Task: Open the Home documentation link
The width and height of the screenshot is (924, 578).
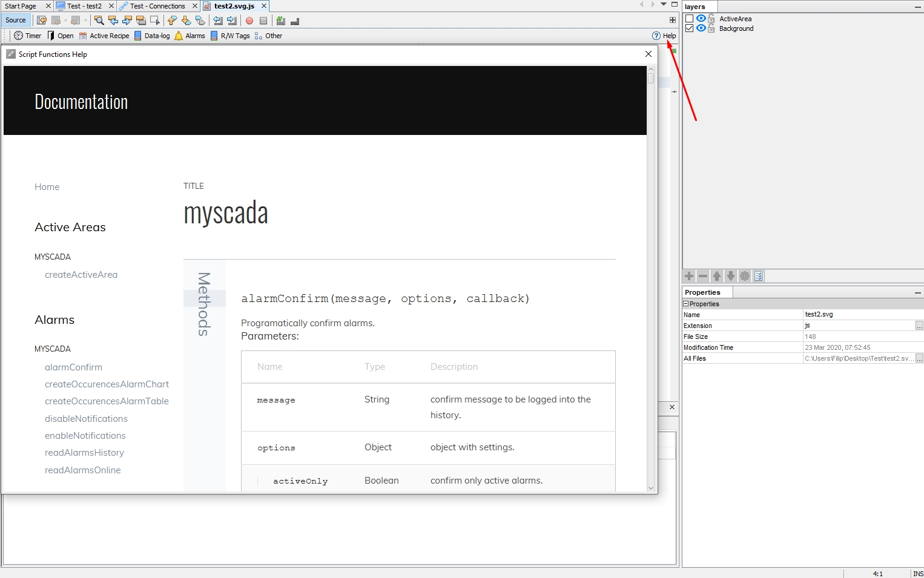Action: point(47,187)
